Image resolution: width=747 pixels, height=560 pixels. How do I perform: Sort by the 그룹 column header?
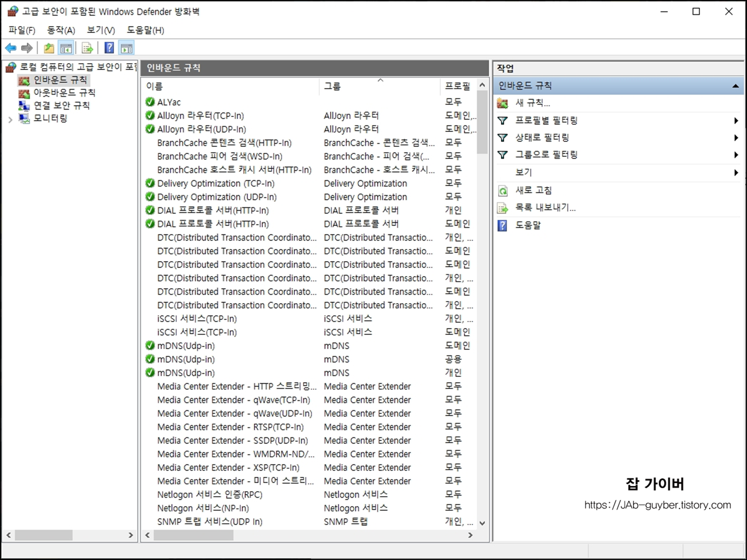click(379, 86)
